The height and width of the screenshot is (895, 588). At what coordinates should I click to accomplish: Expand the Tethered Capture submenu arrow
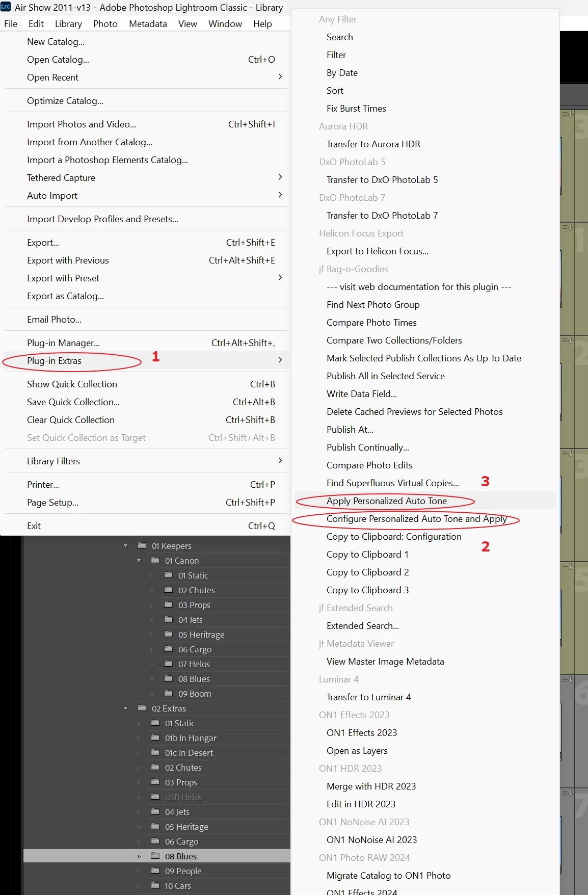click(x=280, y=177)
